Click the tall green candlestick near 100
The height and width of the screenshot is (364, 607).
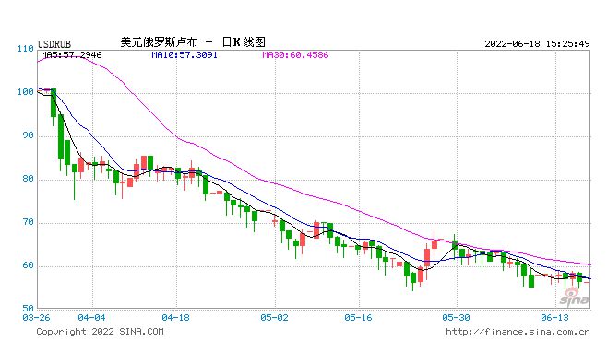54,103
